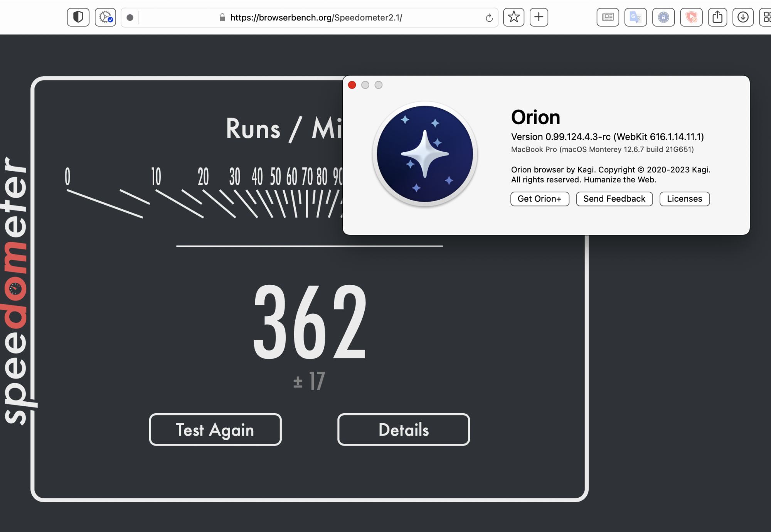The image size is (771, 532).
Task: Open the privacy shield panel
Action: tap(78, 17)
